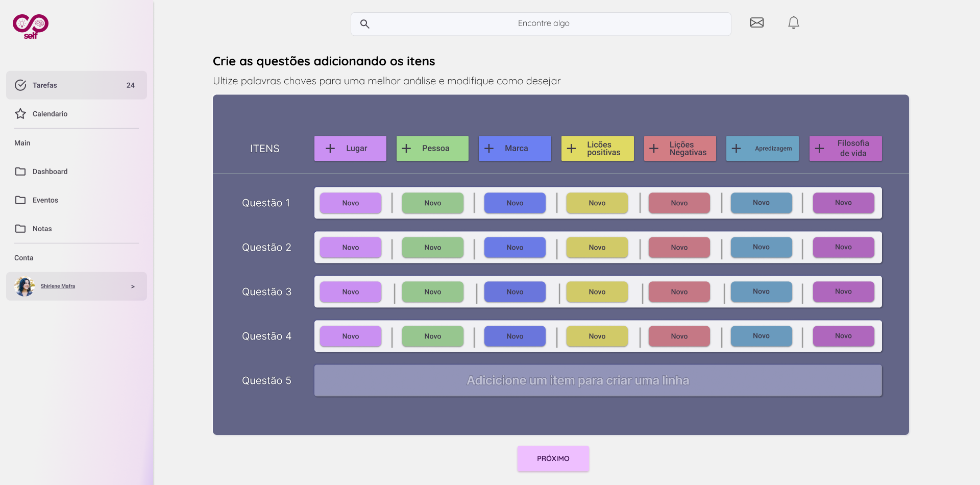Open notifications bell icon
This screenshot has height=485, width=980.
794,22
